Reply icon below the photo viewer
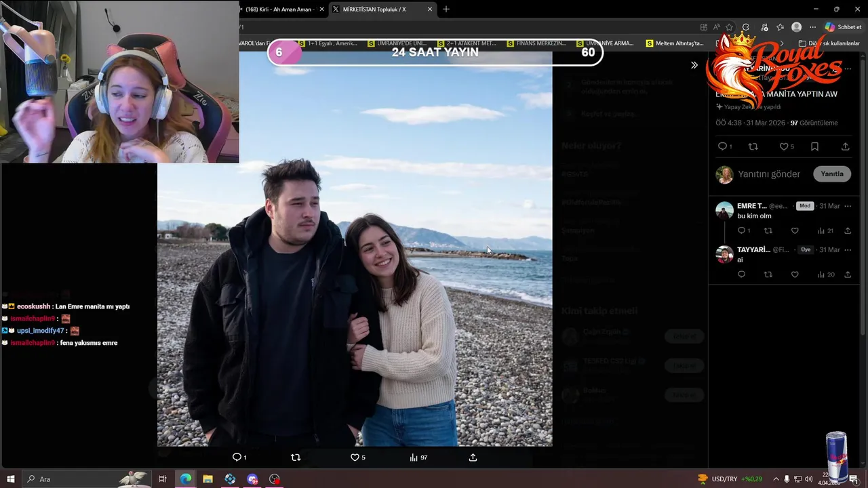868x488 pixels. point(237,457)
